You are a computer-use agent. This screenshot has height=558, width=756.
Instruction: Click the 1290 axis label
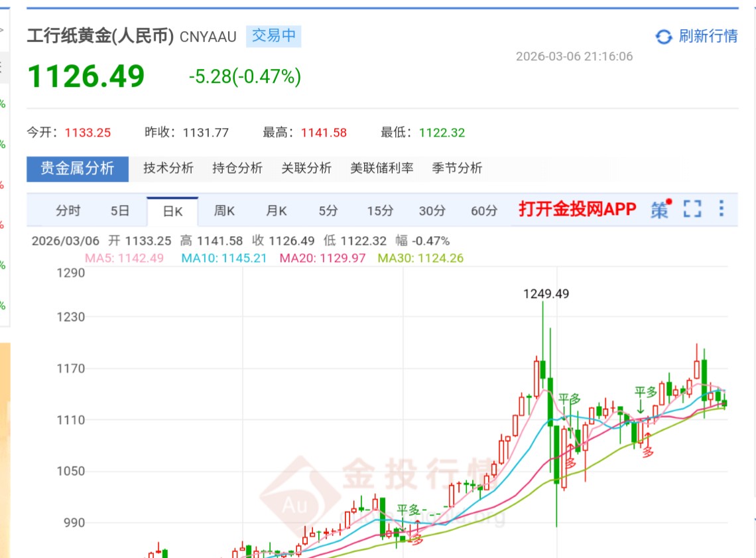coord(71,273)
